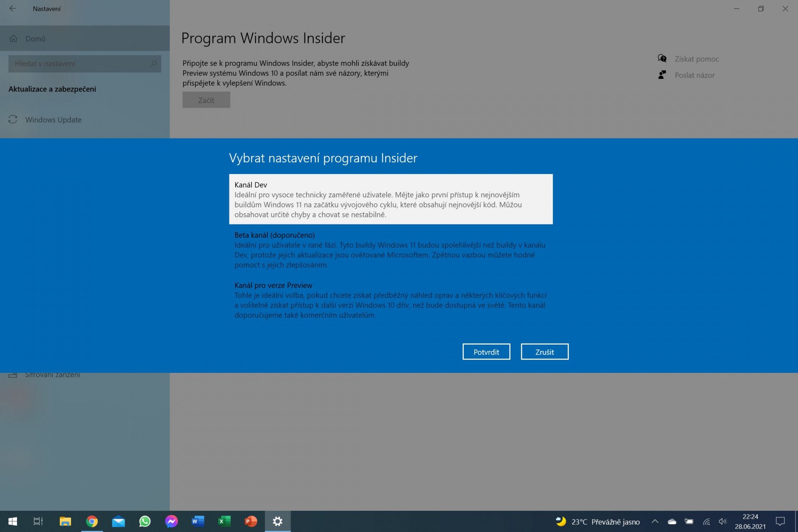Close the Nastavení window
This screenshot has width=798, height=532.
(x=785, y=8)
